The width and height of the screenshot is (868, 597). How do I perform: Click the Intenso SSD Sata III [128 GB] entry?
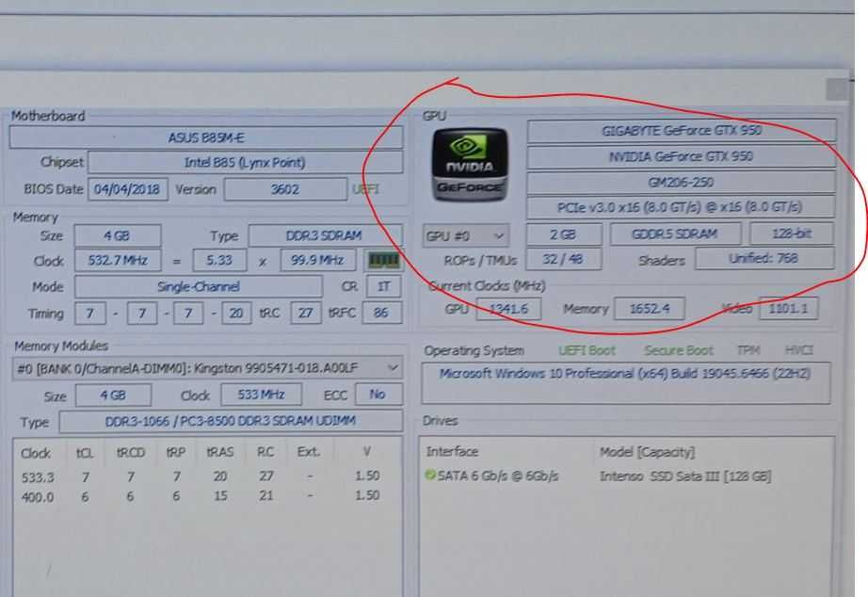(685, 476)
